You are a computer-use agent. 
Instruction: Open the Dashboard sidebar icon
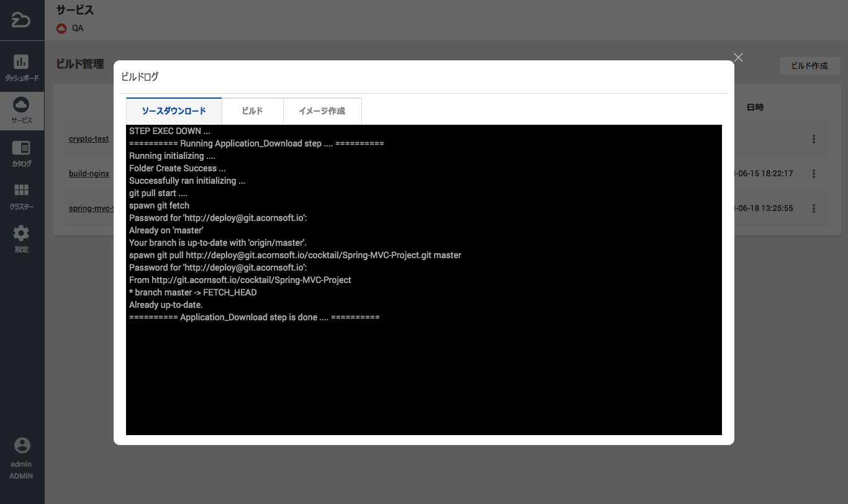tap(21, 62)
